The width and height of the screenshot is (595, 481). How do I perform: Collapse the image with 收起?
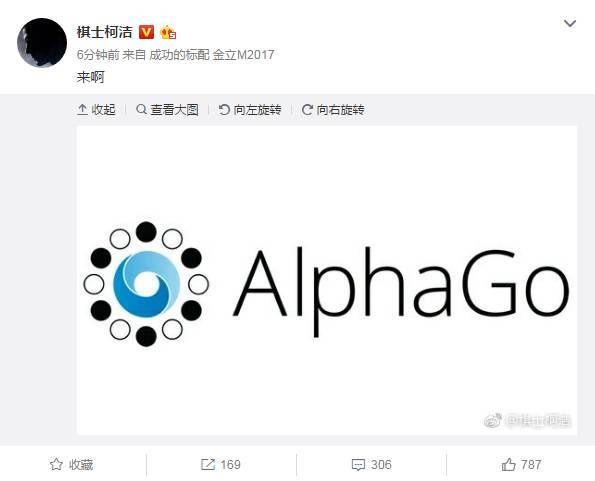click(x=96, y=110)
